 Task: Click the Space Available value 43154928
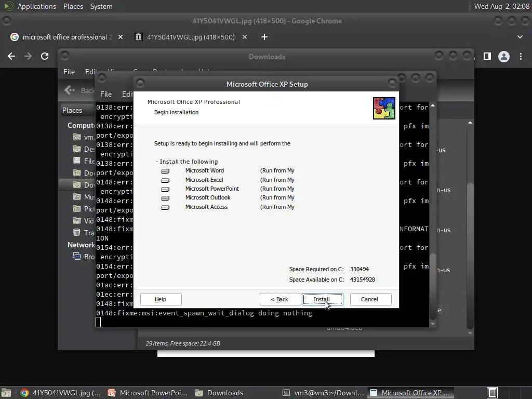pos(362,280)
